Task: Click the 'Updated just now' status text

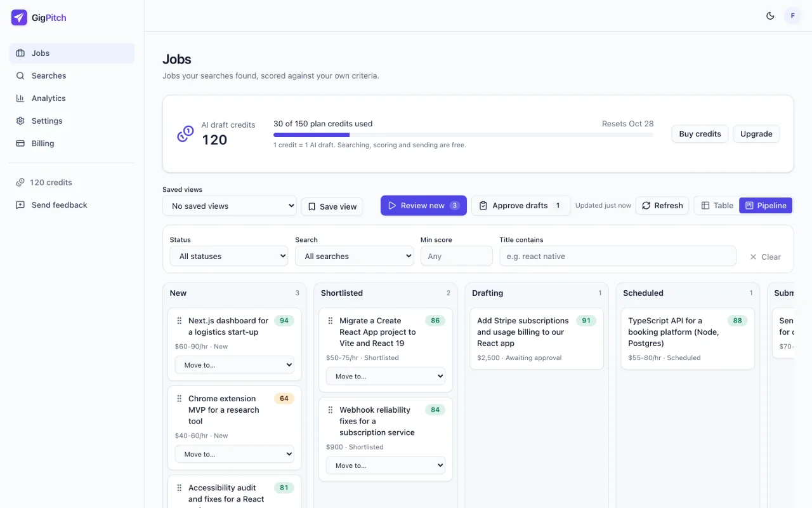Action: pyautogui.click(x=603, y=206)
